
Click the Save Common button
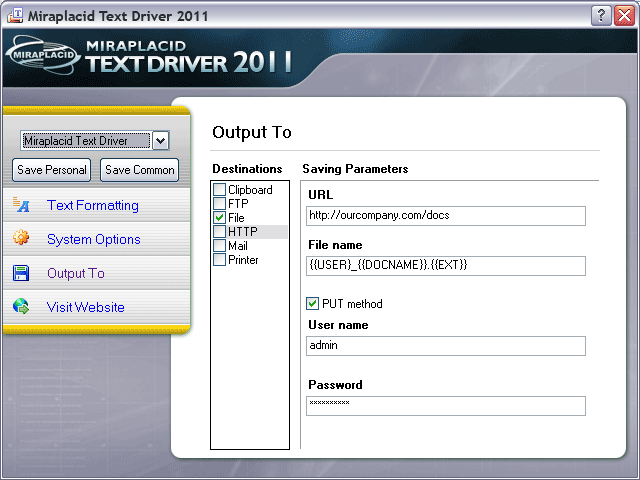140,170
